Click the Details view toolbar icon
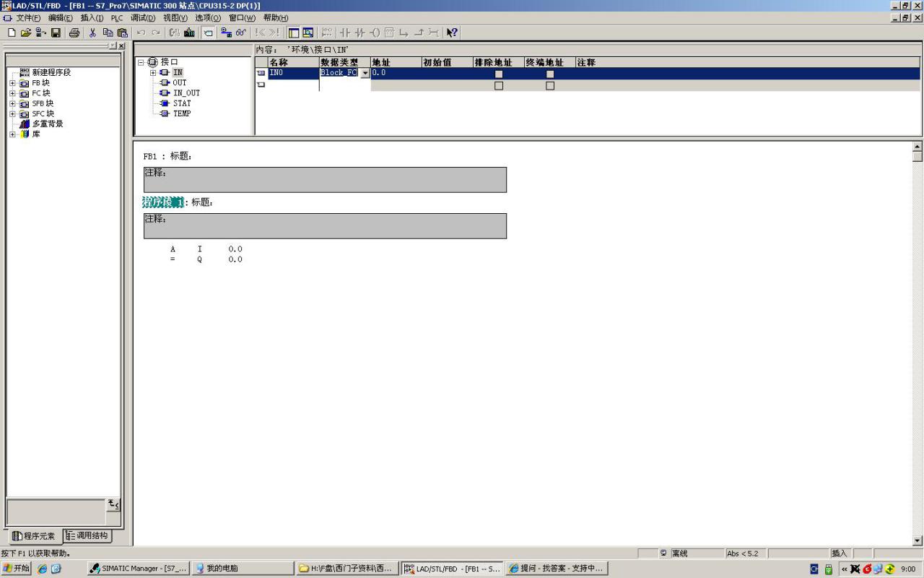The height and width of the screenshot is (578, 924). pyautogui.click(x=308, y=33)
